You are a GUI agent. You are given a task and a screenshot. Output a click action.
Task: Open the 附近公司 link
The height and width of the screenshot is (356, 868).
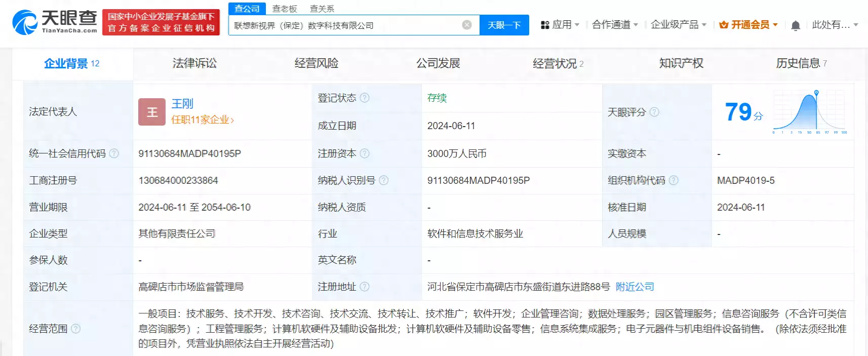point(635,287)
